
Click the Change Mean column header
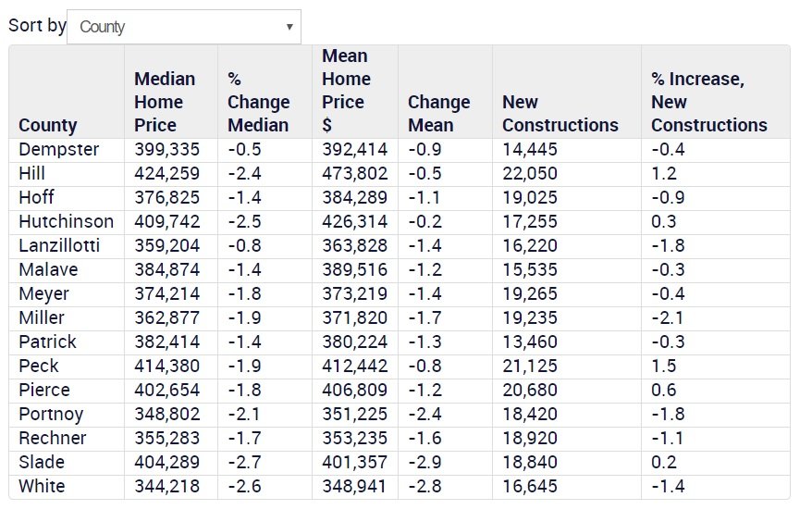tap(439, 113)
